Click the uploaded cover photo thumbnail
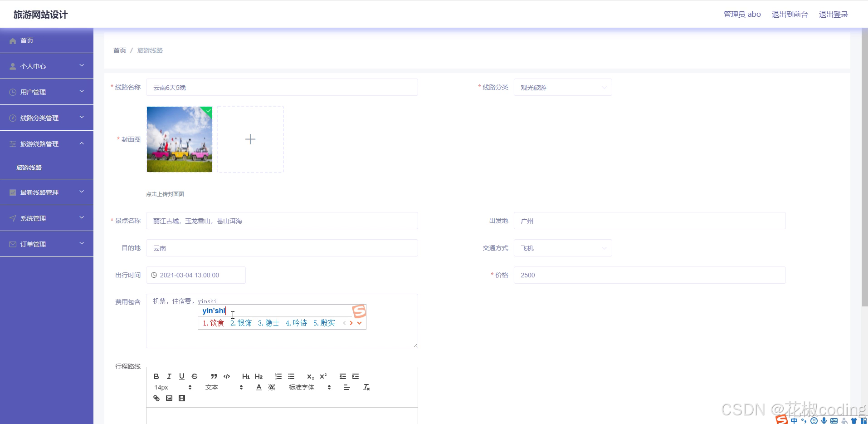Image resolution: width=868 pixels, height=424 pixels. pyautogui.click(x=180, y=139)
